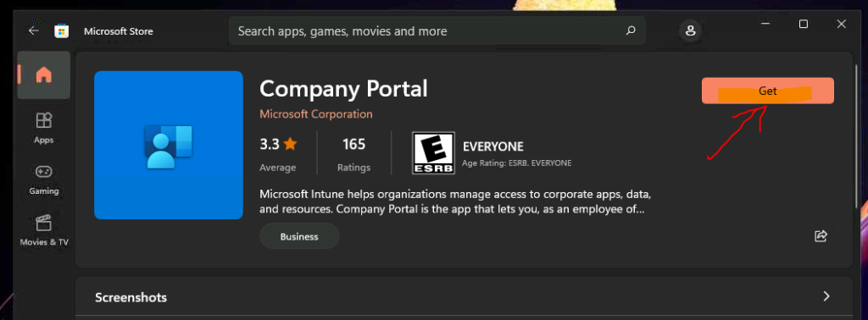Open the user account profile icon
The image size is (868, 320).
690,31
